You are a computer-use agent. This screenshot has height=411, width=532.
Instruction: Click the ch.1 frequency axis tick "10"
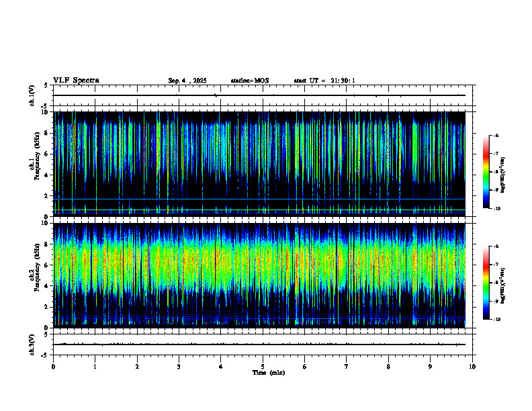click(x=46, y=112)
